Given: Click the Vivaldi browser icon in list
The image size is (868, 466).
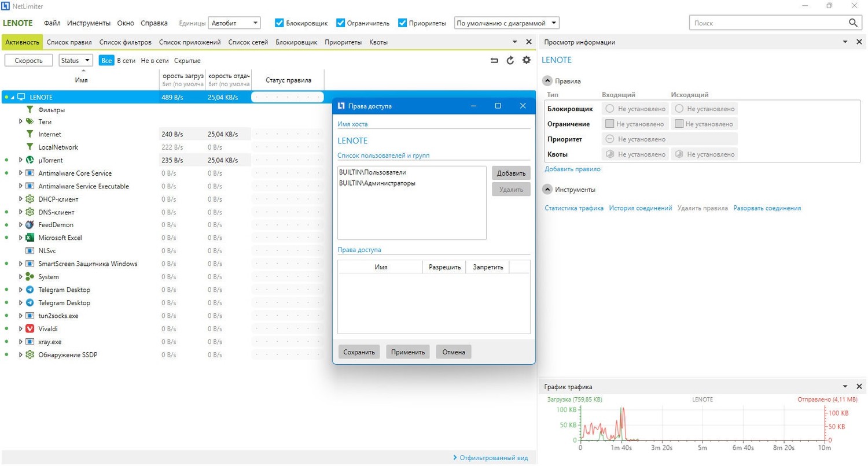Looking at the screenshot, I should pyautogui.click(x=30, y=328).
